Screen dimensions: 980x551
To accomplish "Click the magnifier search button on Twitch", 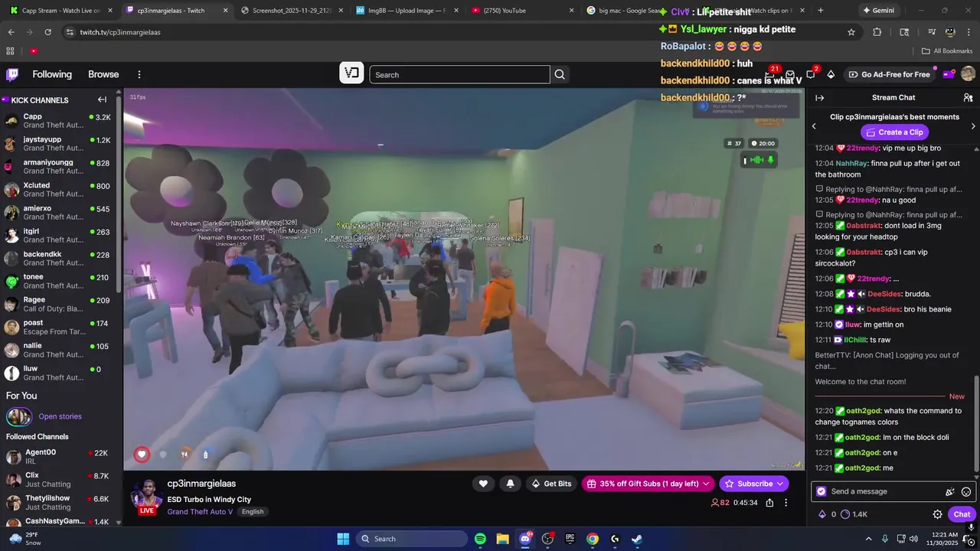I will tap(560, 74).
